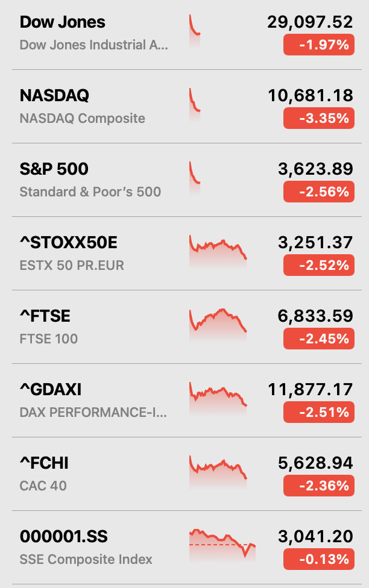This screenshot has height=588, width=369.
Task: Open the NASDAQ sparkline chart
Action: click(x=195, y=105)
